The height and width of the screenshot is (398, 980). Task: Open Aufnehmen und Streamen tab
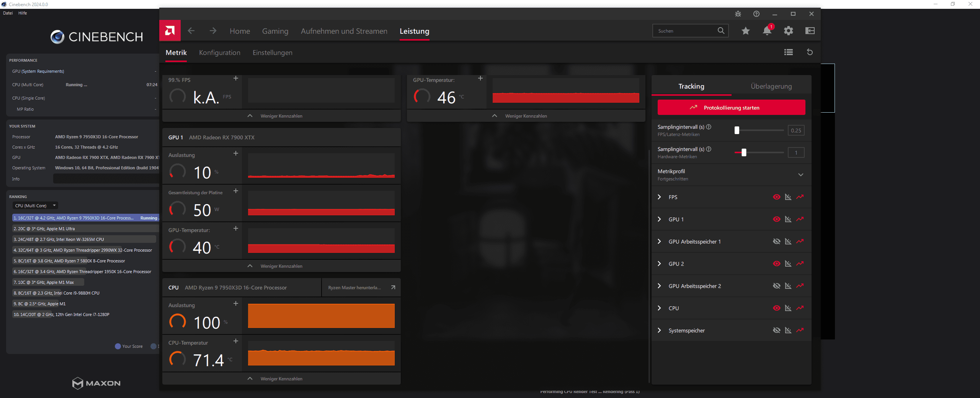pyautogui.click(x=344, y=31)
